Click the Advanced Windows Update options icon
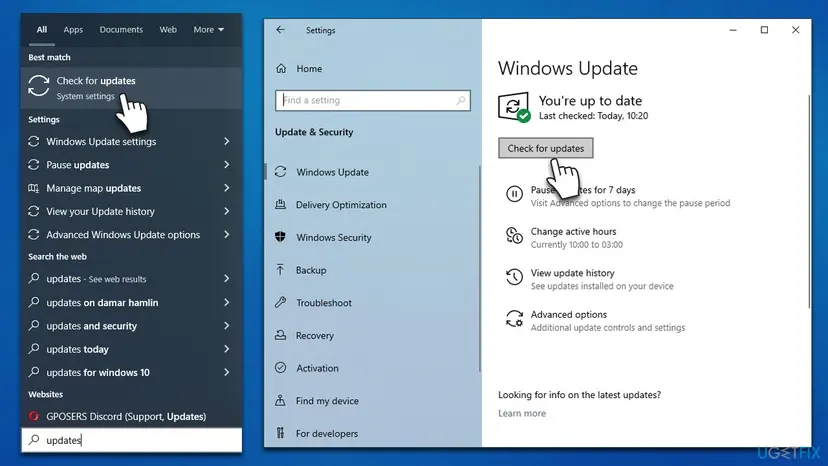This screenshot has width=828, height=466. [x=34, y=235]
